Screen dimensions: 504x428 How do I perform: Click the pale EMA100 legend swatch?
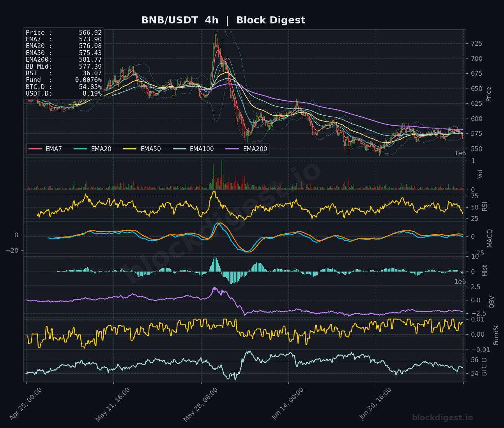point(179,149)
